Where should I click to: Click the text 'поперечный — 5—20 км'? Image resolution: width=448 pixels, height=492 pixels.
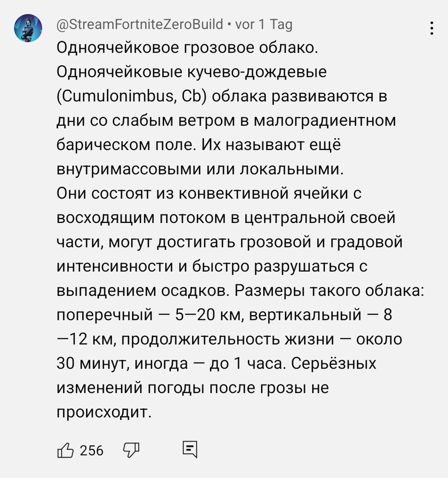point(150,315)
